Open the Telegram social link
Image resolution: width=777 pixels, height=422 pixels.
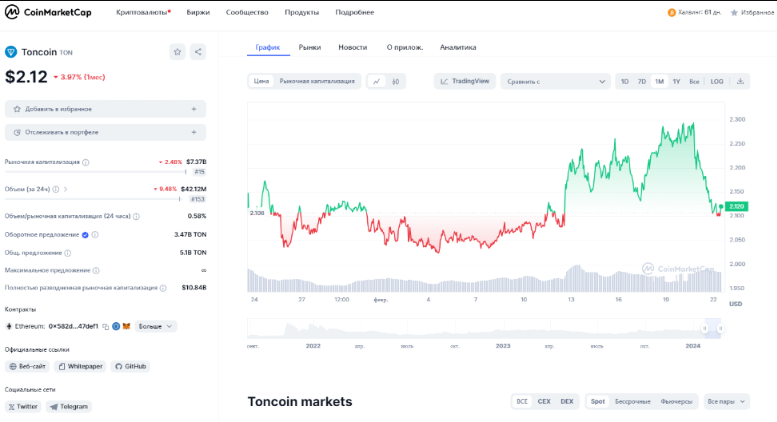[x=69, y=407]
